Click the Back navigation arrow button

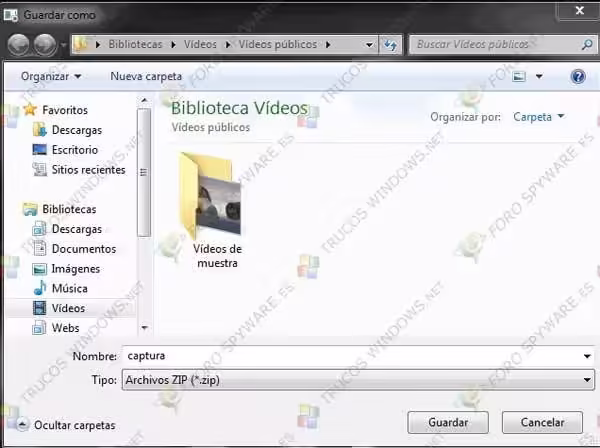pos(18,45)
